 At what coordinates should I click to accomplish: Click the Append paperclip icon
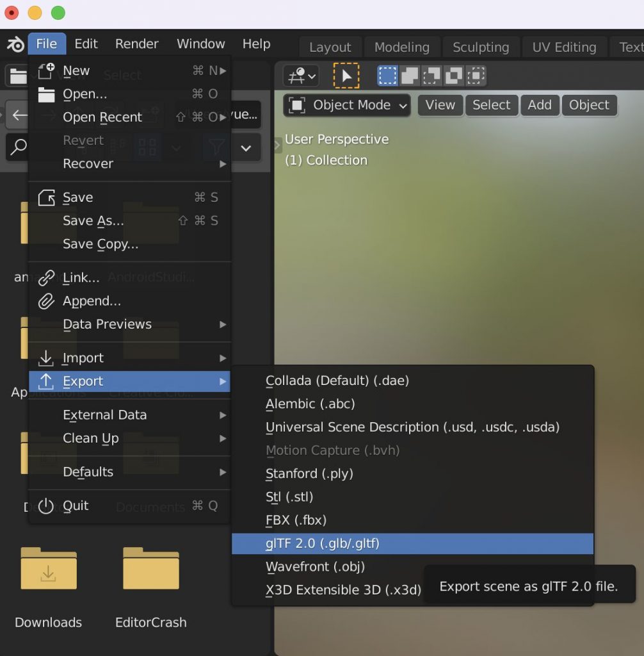click(46, 301)
